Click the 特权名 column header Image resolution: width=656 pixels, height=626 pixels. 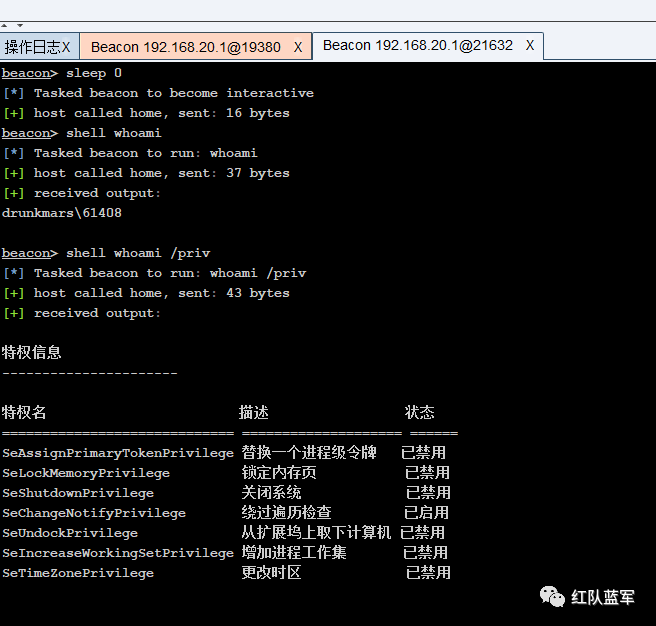tap(24, 412)
